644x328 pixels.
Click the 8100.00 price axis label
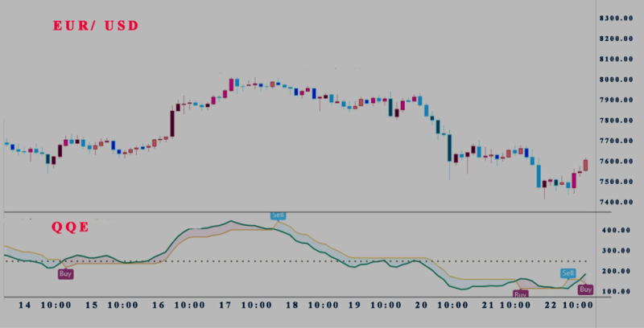[616, 59]
